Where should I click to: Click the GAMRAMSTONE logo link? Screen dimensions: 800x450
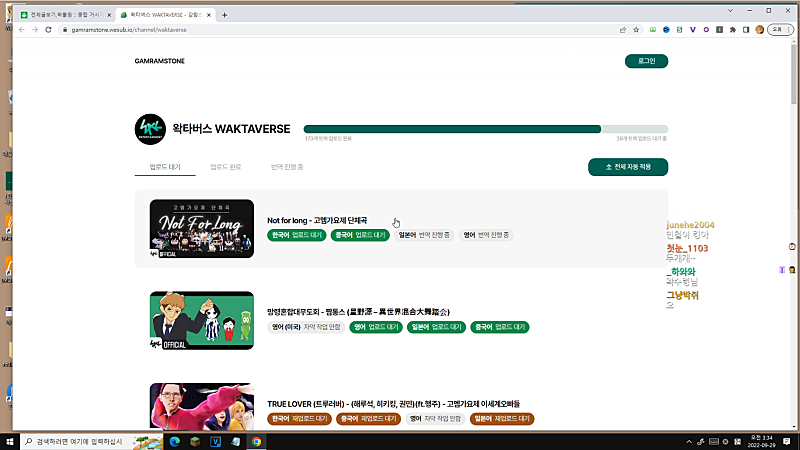160,61
